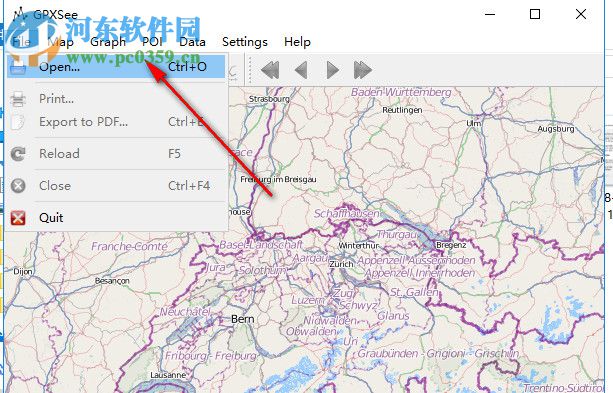Click the Dijon map label
Viewport: 613px width, 393px height.
click(x=23, y=271)
